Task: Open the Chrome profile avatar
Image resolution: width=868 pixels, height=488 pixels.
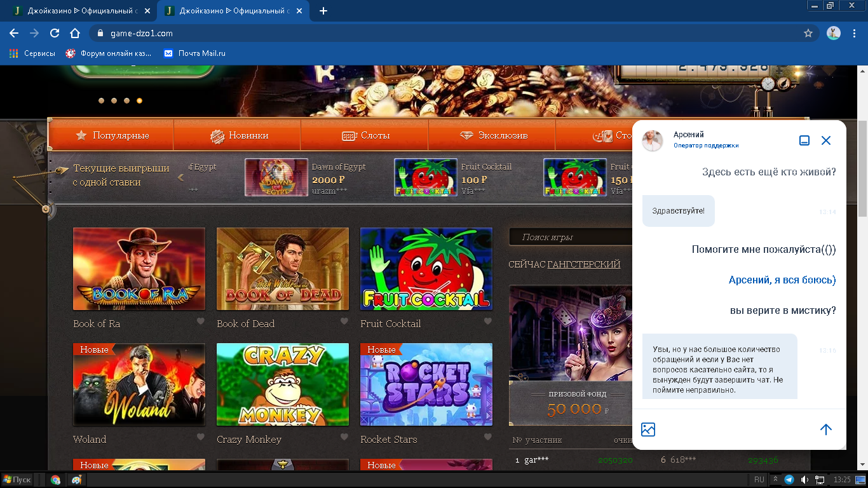Action: click(834, 33)
